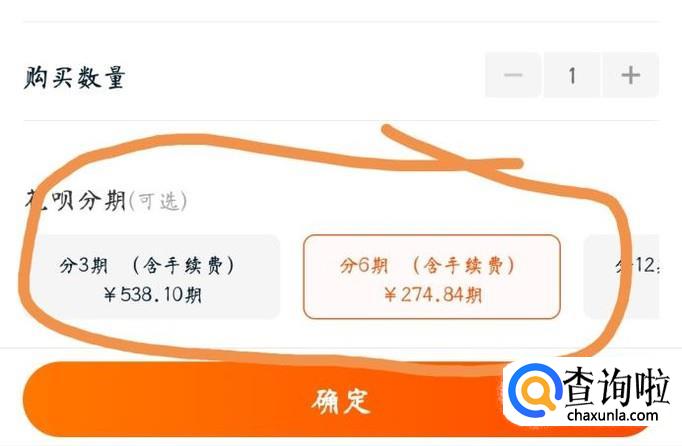Tap the 花呗分期 section heading
The height and width of the screenshot is (446, 682).
pyautogui.click(x=76, y=201)
